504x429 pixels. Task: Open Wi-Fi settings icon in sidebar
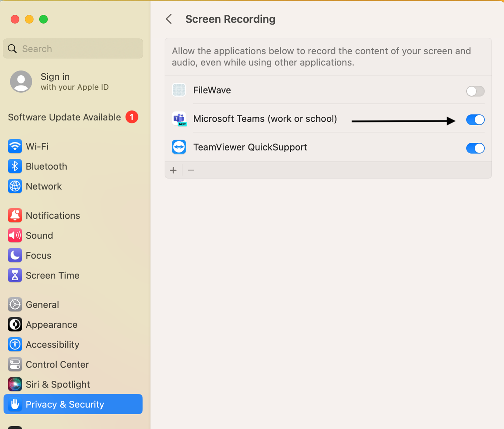pos(15,146)
